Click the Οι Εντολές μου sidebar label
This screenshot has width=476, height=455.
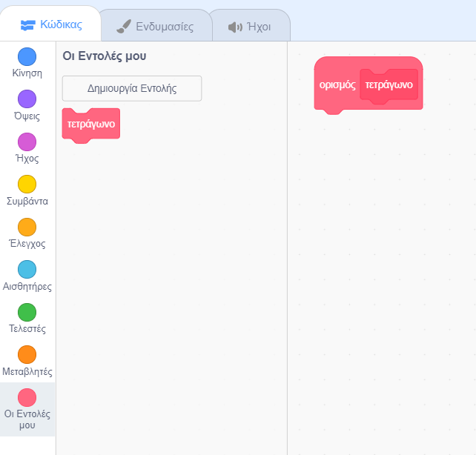[x=27, y=419]
